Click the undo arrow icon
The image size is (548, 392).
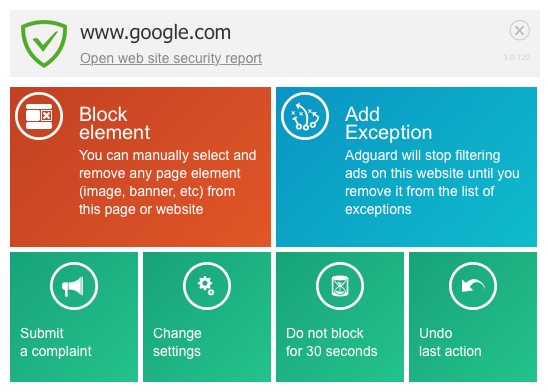473,286
